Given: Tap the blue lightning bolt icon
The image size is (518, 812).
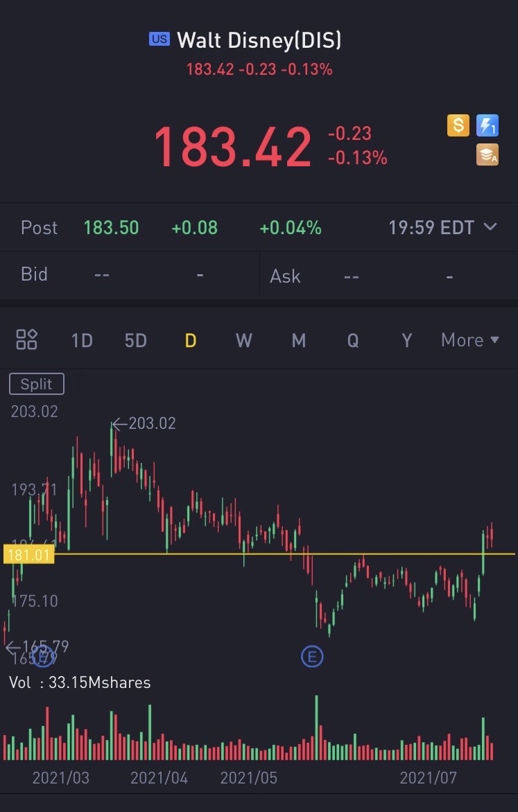Looking at the screenshot, I should pyautogui.click(x=487, y=125).
